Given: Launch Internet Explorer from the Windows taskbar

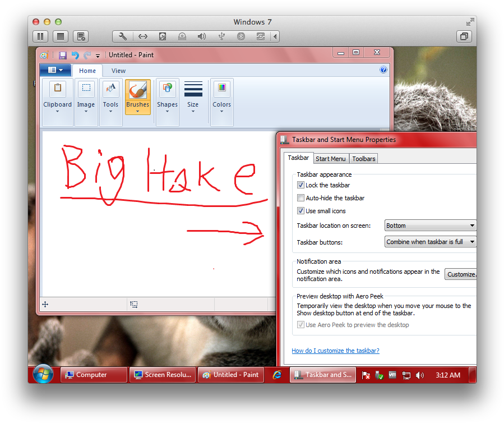Looking at the screenshot, I should click(x=277, y=375).
